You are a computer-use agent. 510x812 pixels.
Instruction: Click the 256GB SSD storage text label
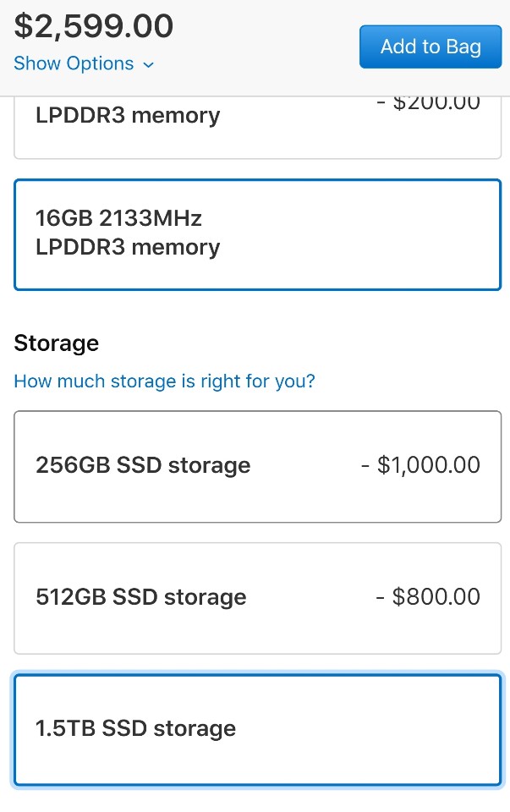pyautogui.click(x=143, y=465)
